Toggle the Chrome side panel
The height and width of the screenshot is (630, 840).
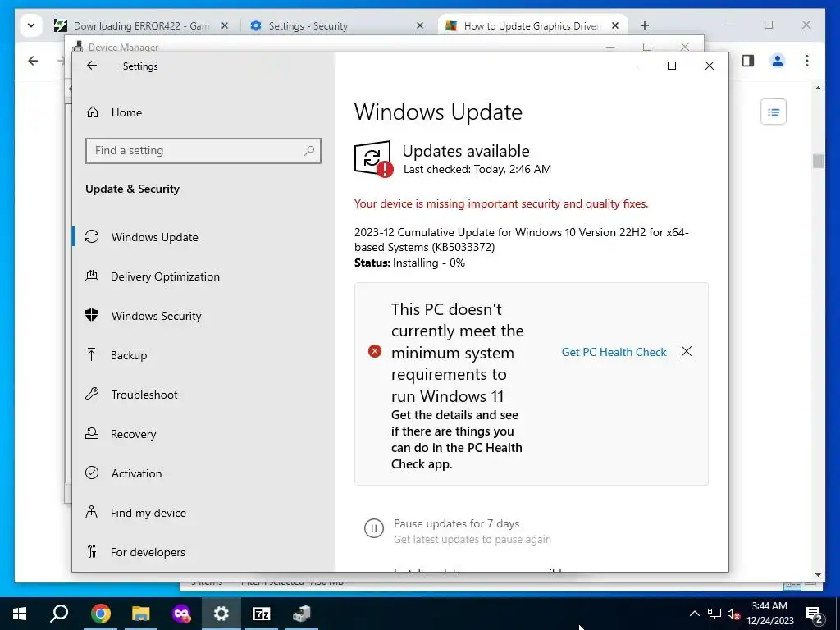[748, 61]
